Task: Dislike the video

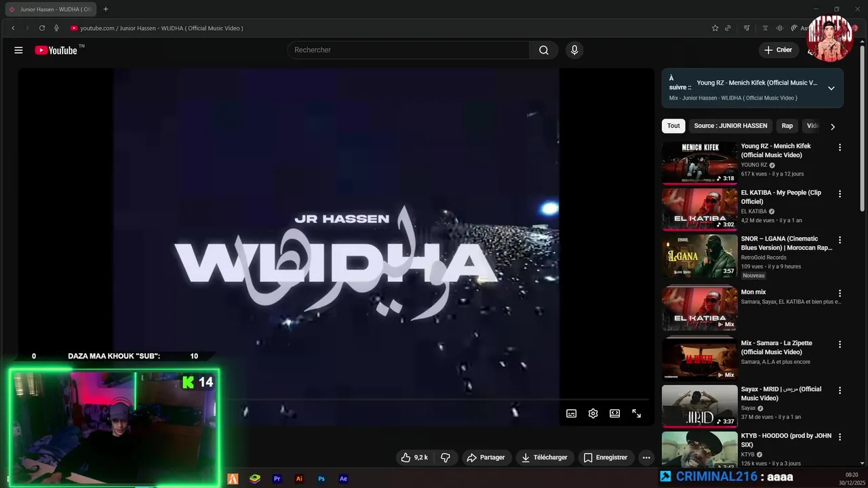Action: point(446,457)
